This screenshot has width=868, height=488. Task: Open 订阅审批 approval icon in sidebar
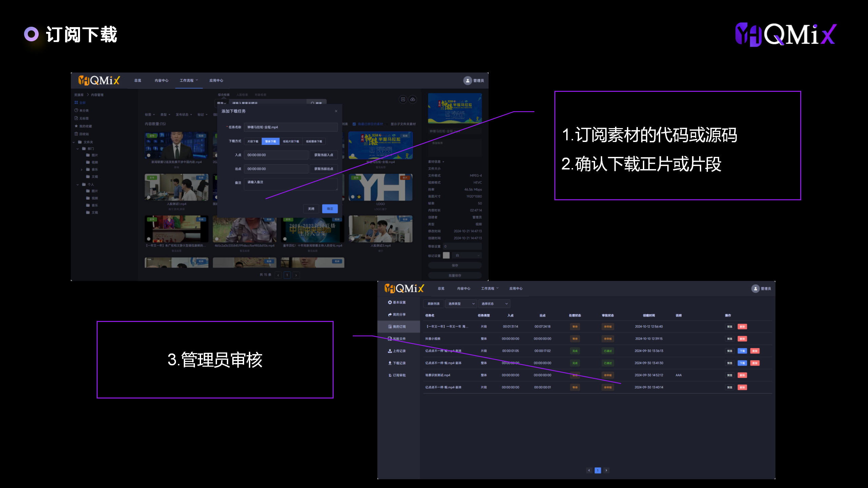click(390, 375)
